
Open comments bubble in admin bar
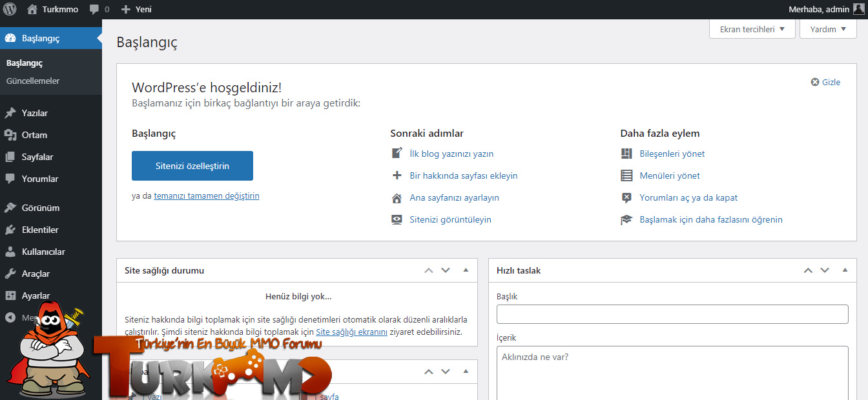(94, 10)
